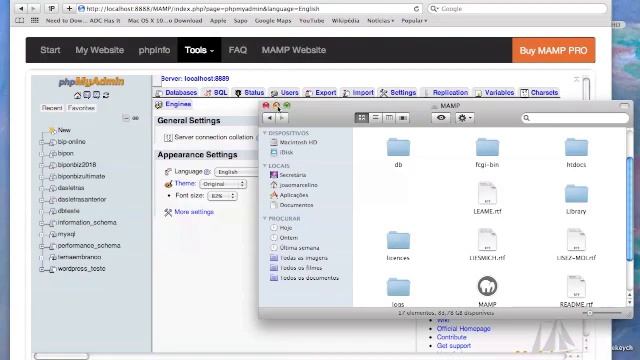
Task: Click the Quick Look eye button in Finder
Action: tap(441, 118)
